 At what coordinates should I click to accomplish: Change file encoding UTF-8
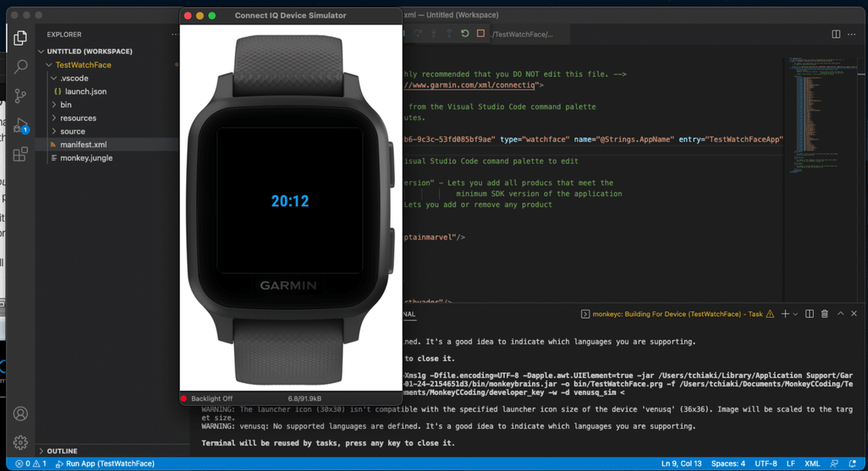765,463
